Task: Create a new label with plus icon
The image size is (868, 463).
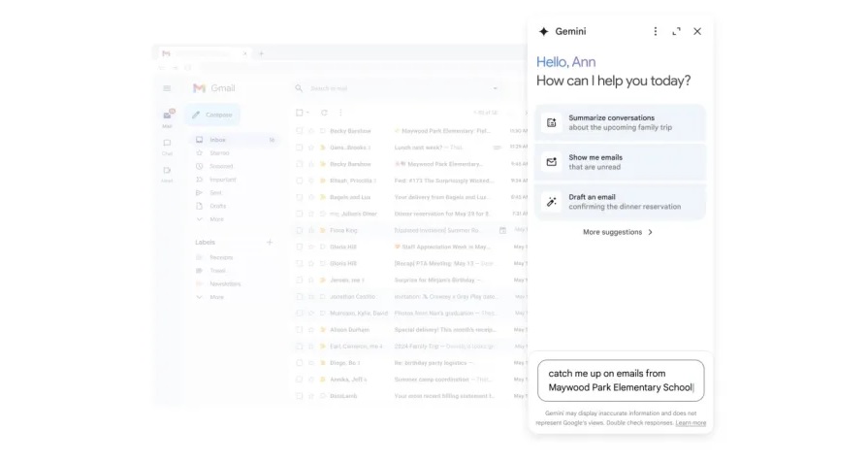Action: click(270, 242)
